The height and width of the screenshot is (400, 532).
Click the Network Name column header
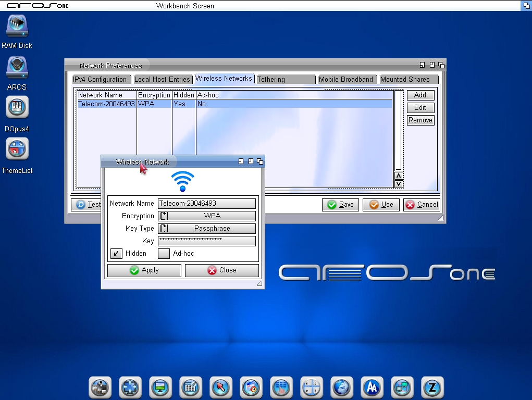106,95
